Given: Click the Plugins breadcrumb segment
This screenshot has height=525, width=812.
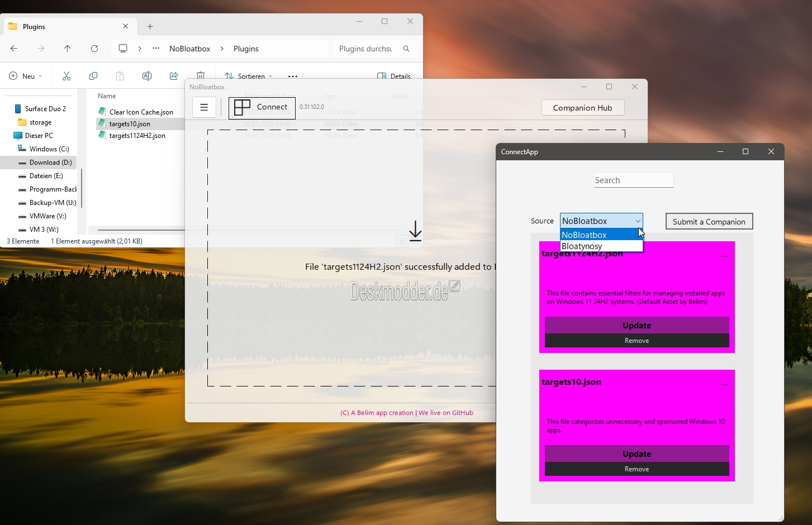Looking at the screenshot, I should [246, 49].
